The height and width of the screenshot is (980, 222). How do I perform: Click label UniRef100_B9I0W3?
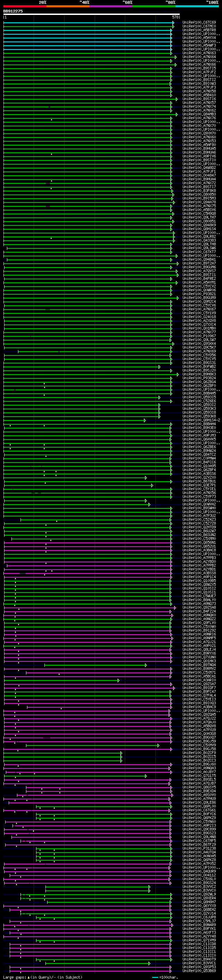[x=199, y=84]
